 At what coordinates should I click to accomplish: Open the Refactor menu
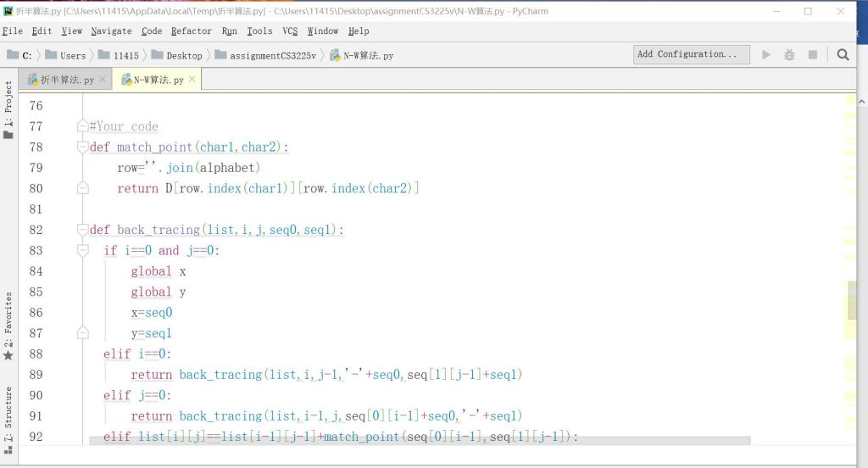tap(191, 31)
